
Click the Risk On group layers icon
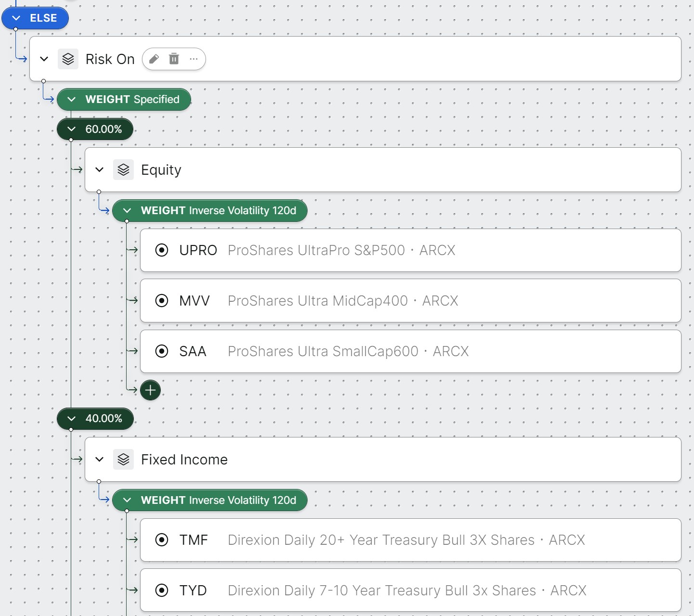click(68, 59)
